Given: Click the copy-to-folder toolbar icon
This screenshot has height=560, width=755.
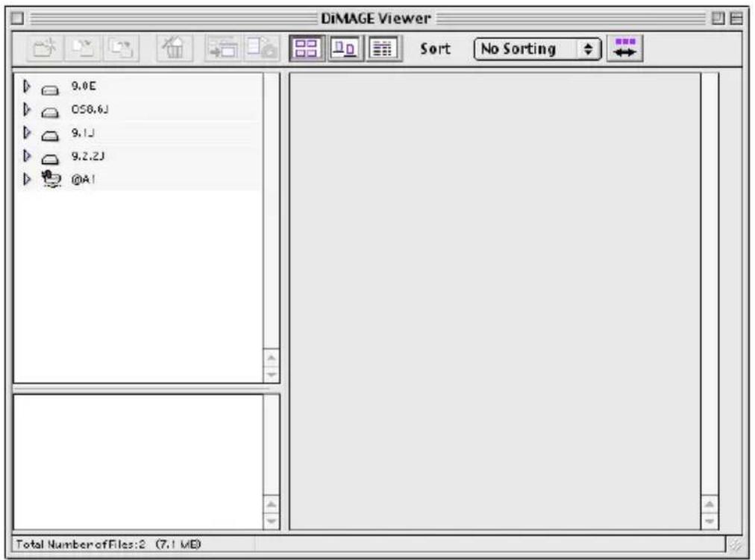Looking at the screenshot, I should tap(122, 48).
